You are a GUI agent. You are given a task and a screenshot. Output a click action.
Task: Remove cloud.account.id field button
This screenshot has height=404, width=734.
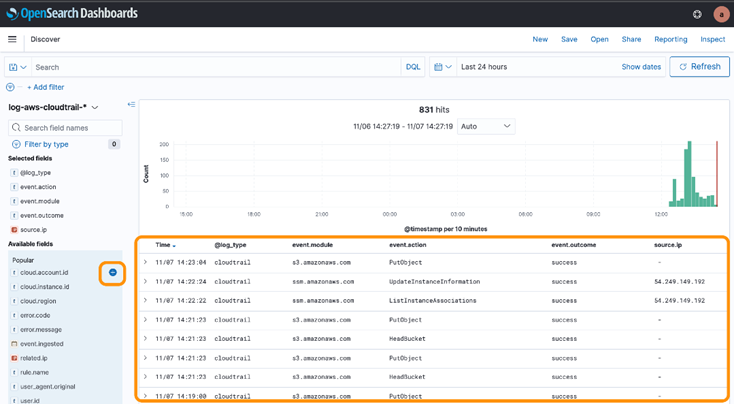113,272
